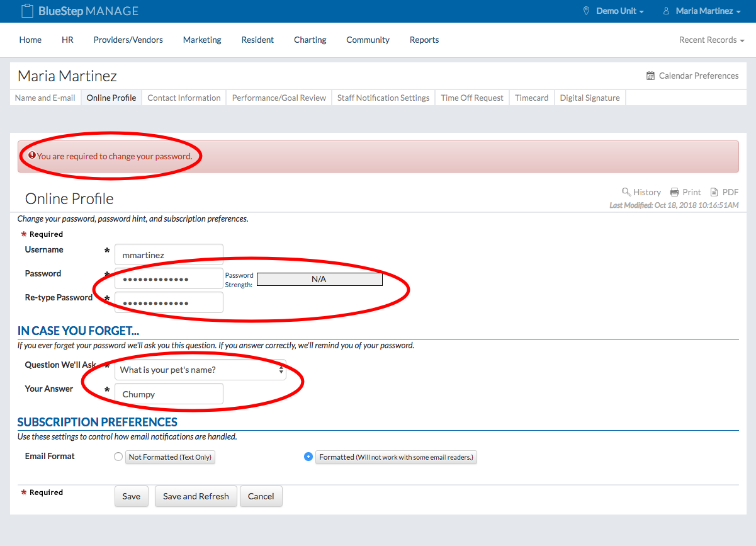The width and height of the screenshot is (756, 546).
Task: Click into the Username text field
Action: (169, 255)
